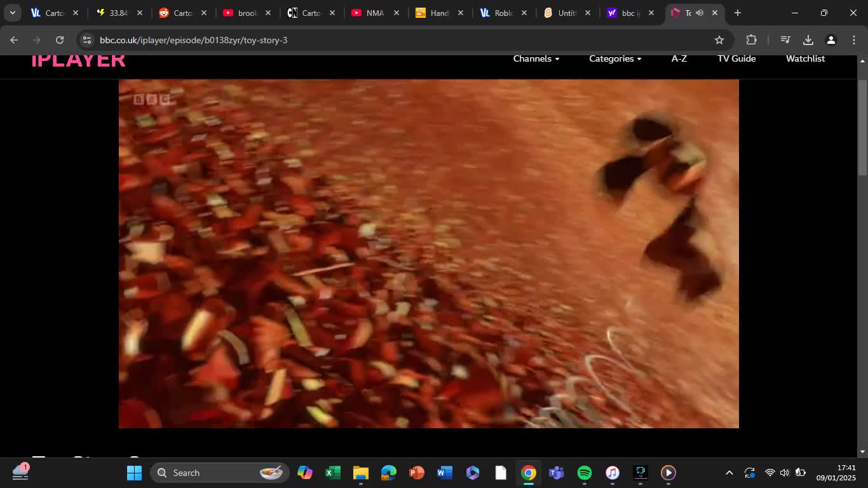The width and height of the screenshot is (868, 488).
Task: Open the Channels dropdown menu
Action: tap(536, 58)
